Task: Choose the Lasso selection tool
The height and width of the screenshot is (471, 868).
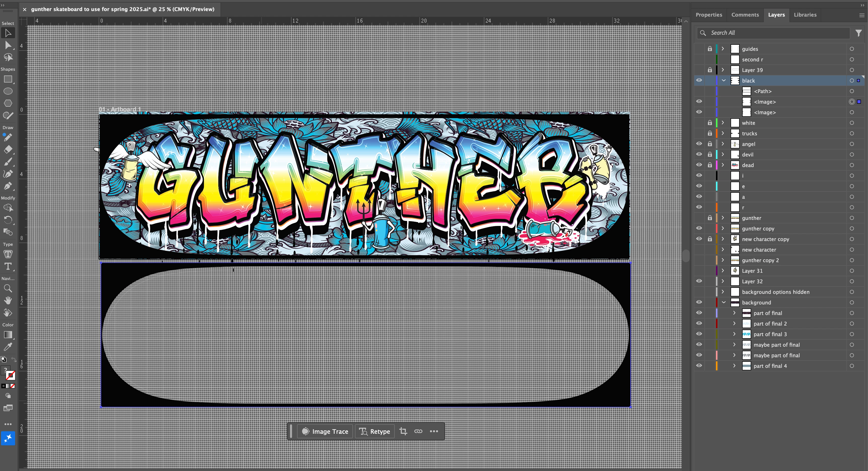Action: (x=8, y=57)
